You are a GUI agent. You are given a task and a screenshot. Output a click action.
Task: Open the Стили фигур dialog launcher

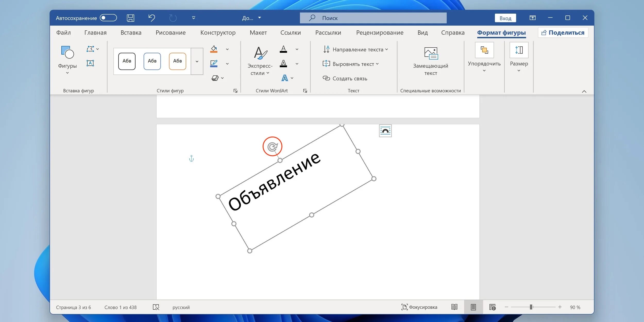(235, 91)
